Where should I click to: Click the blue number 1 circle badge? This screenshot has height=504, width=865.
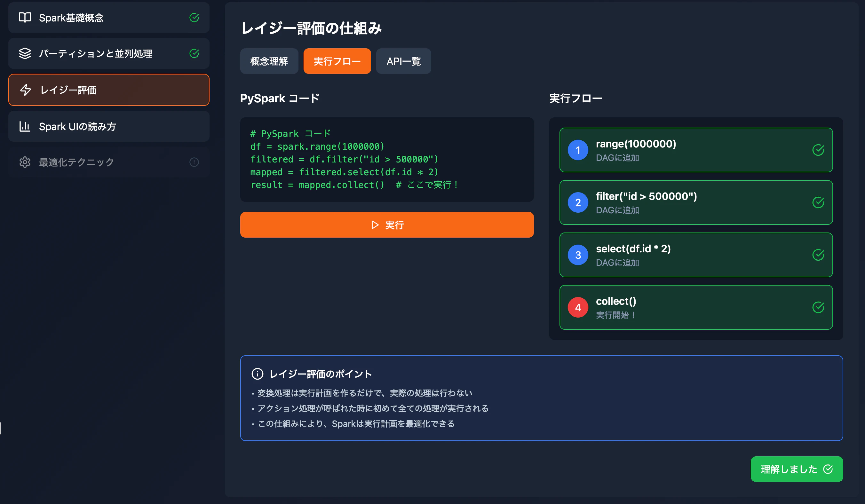pos(578,150)
